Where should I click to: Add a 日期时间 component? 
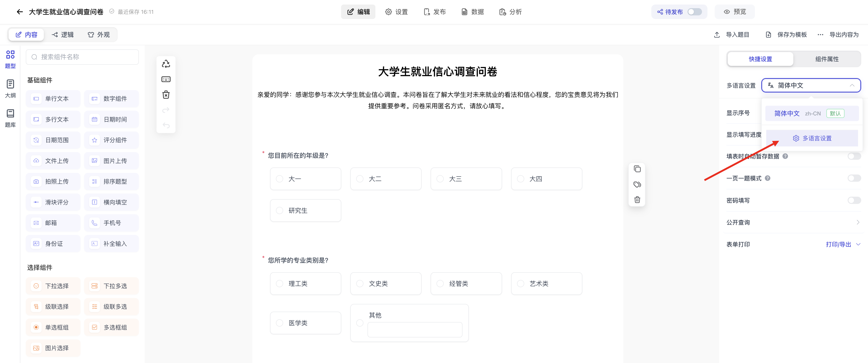(111, 119)
